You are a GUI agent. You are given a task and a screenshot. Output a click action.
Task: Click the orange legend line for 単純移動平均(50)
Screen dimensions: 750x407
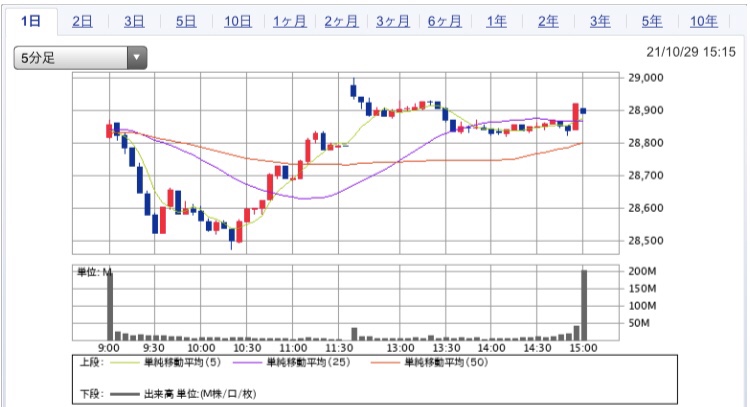(x=385, y=363)
